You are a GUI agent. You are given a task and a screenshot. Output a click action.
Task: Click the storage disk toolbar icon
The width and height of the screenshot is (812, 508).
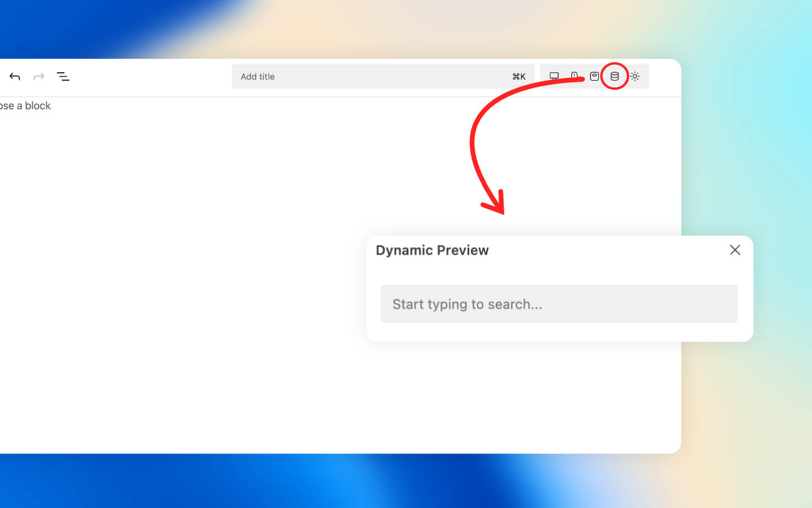coord(594,76)
